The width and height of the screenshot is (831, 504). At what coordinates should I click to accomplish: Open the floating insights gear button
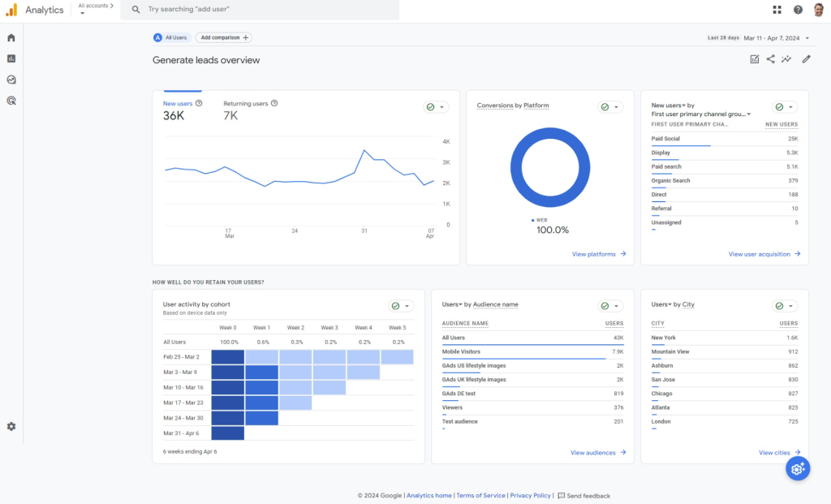(x=798, y=468)
